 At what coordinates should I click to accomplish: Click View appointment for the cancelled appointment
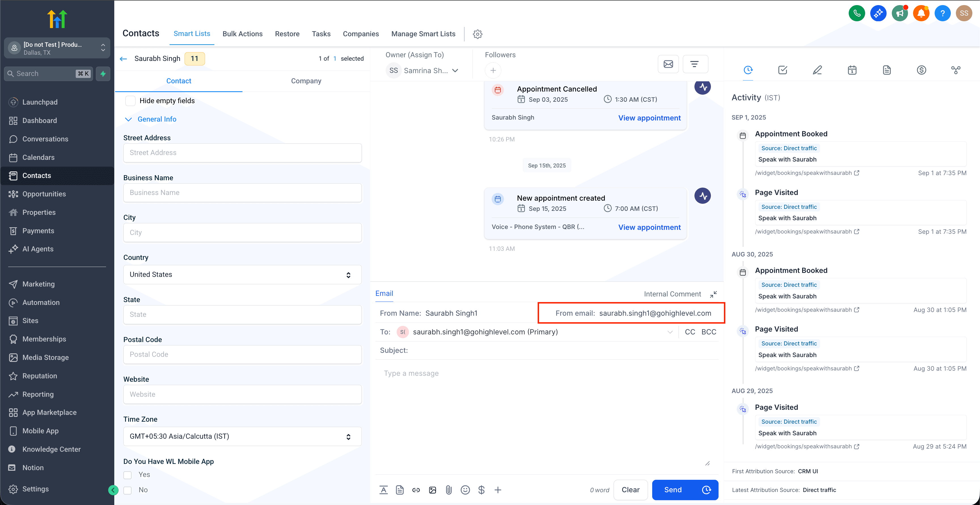pyautogui.click(x=649, y=118)
